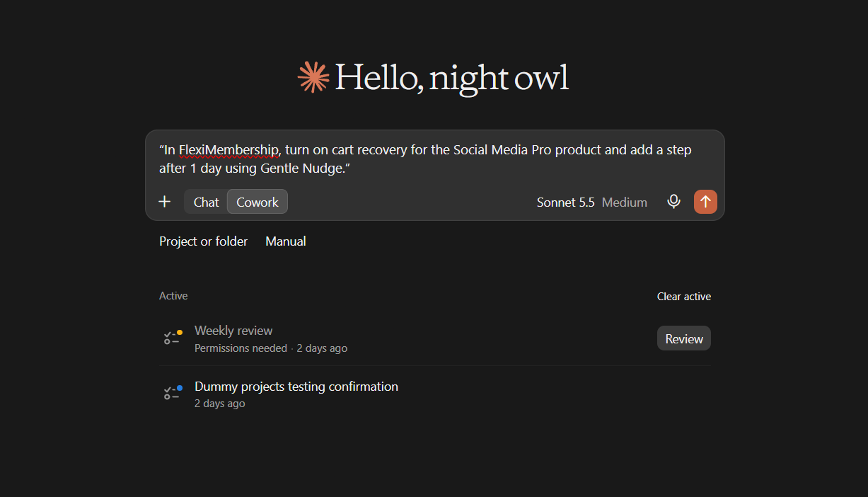
Task: Click the Permissions needed status text
Action: (x=241, y=348)
